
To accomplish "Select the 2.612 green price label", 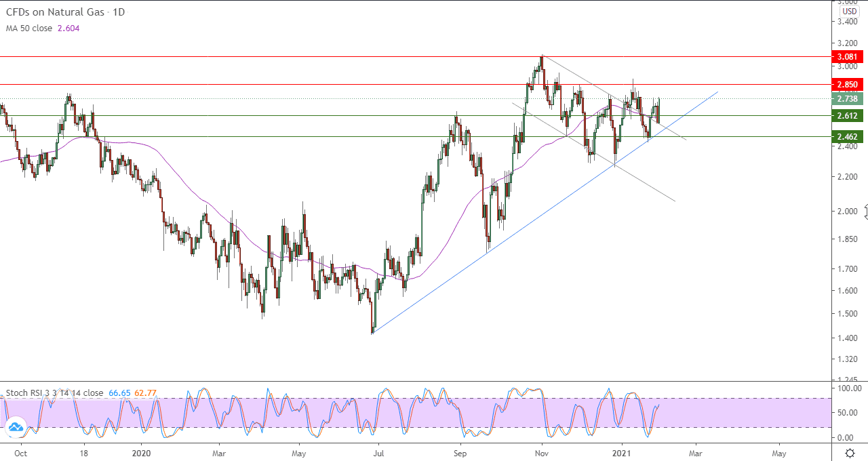I will [x=848, y=116].
